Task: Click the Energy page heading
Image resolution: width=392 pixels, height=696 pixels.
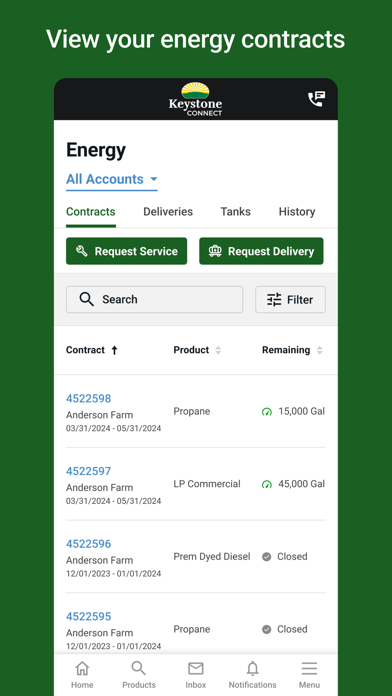Action: click(x=96, y=150)
